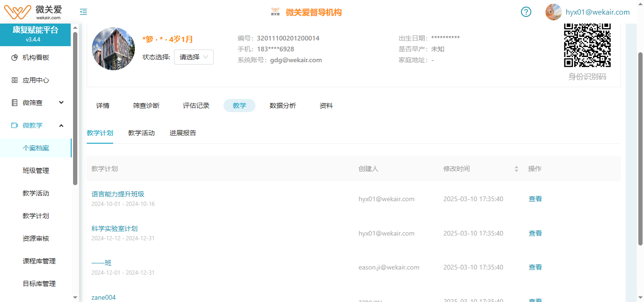
Task: Click the user avatar in header
Action: [x=553, y=12]
